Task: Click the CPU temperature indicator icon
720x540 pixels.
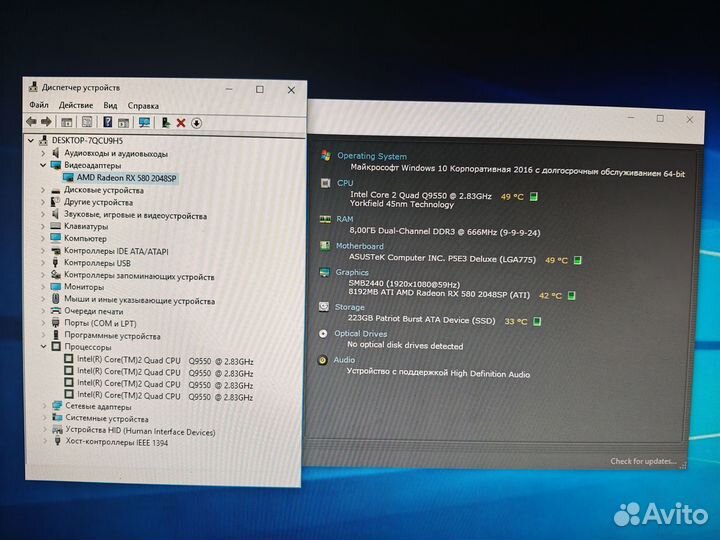Action: click(x=534, y=197)
